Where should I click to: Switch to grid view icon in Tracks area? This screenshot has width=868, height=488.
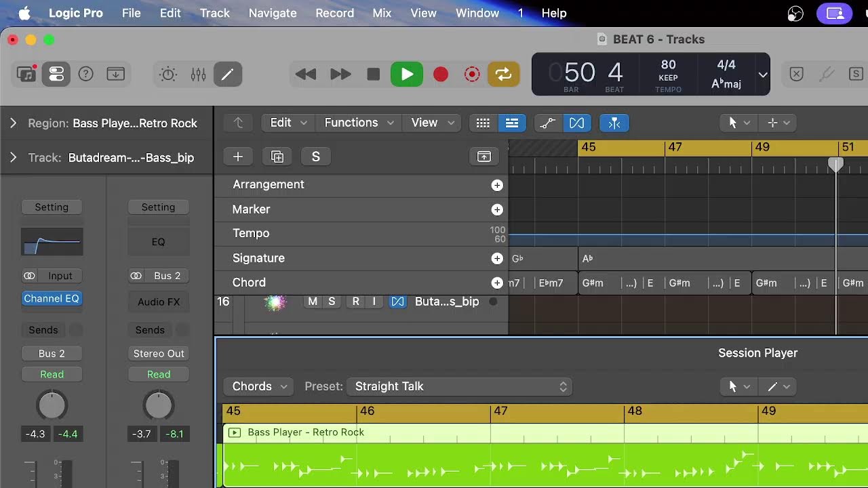click(483, 123)
